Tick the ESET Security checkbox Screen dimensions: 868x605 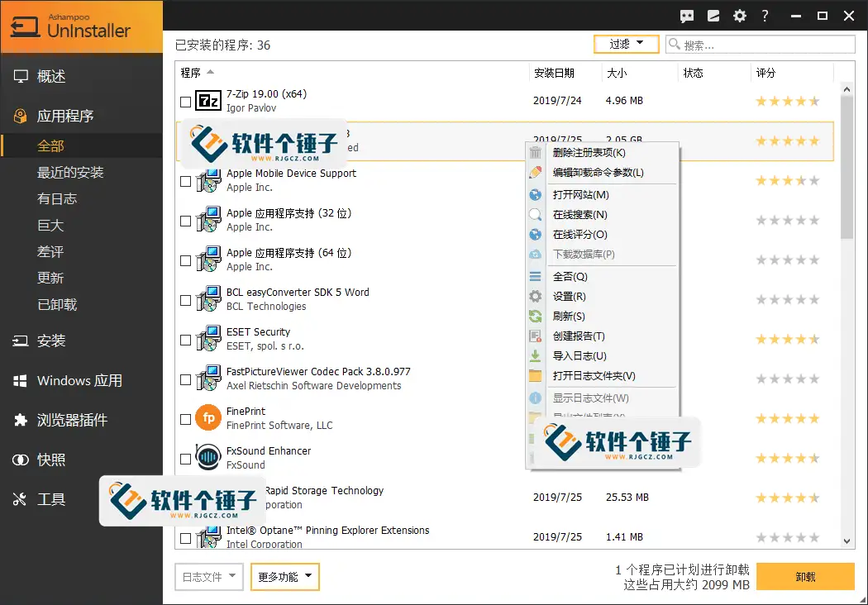[185, 341]
